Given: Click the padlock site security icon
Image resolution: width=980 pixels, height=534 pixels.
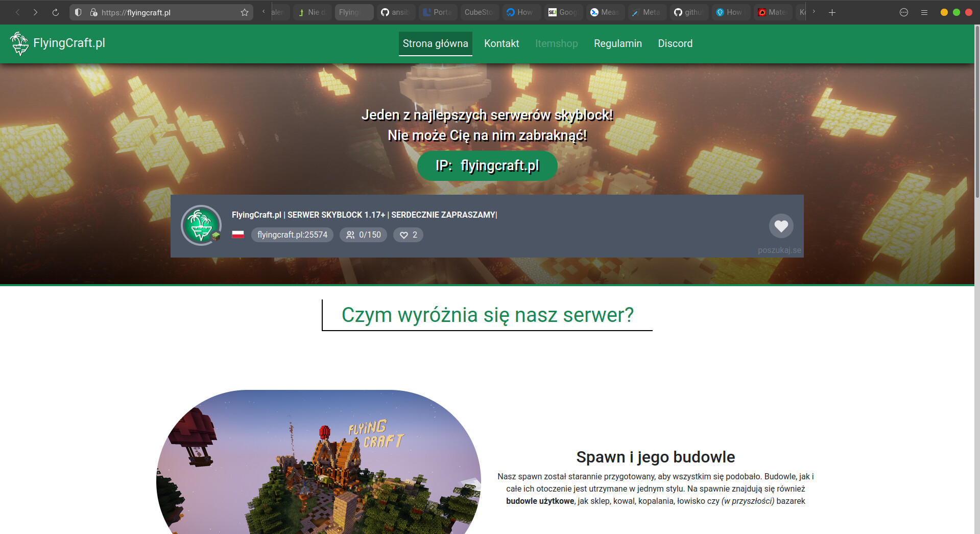Looking at the screenshot, I should point(93,12).
